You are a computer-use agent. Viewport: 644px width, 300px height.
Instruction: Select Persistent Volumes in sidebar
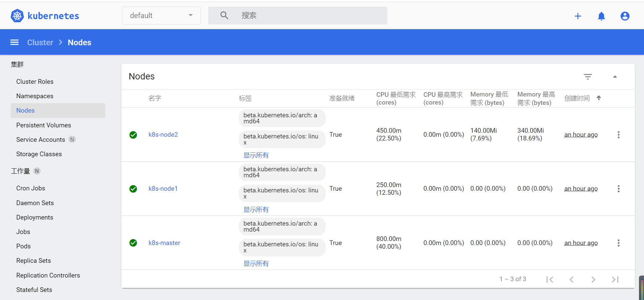[44, 125]
